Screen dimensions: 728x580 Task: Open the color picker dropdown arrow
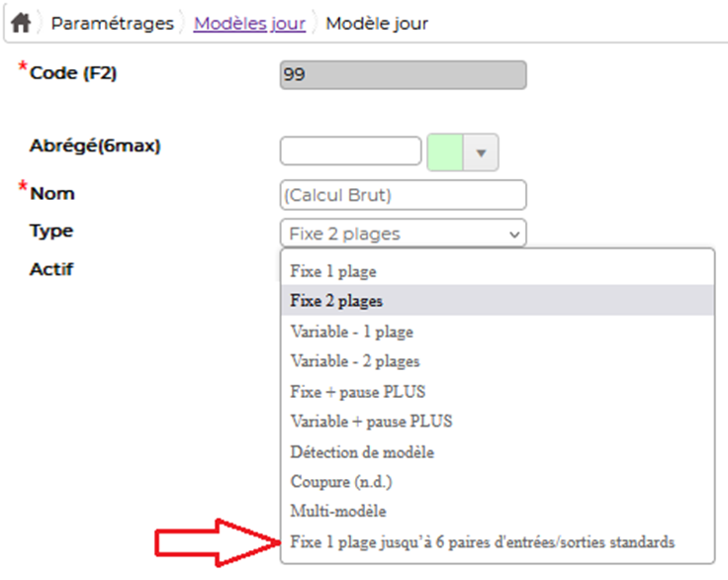481,152
